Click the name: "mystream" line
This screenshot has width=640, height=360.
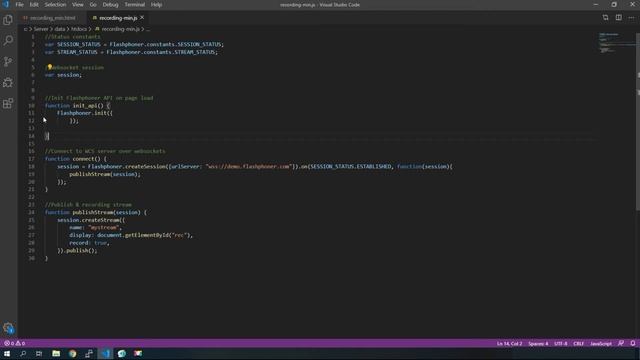(96, 227)
